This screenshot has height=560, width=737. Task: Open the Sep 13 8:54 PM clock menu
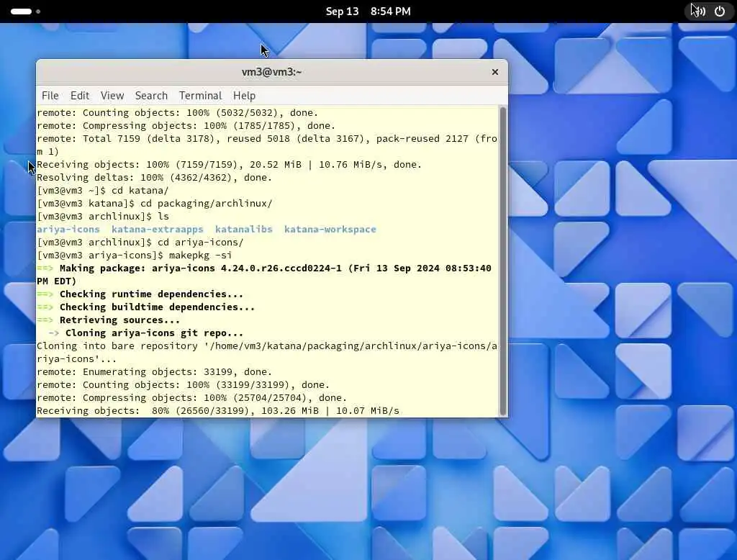[368, 12]
